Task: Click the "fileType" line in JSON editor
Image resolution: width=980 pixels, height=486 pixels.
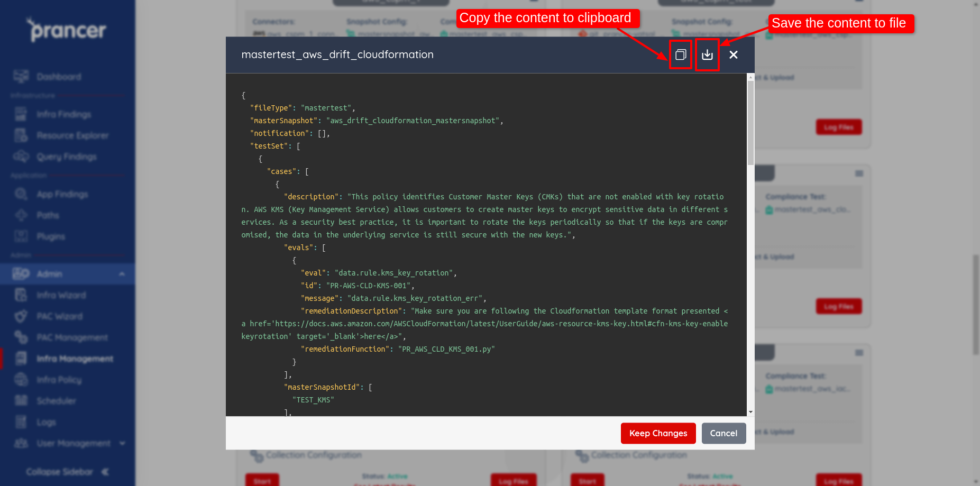Action: [x=303, y=108]
